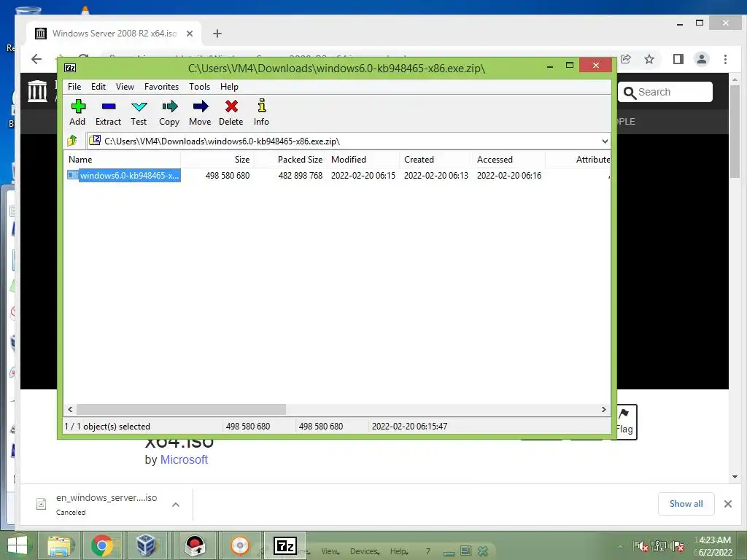Screen dimensions: 747x560
Task: Sort by the Name column header
Action: click(x=122, y=160)
